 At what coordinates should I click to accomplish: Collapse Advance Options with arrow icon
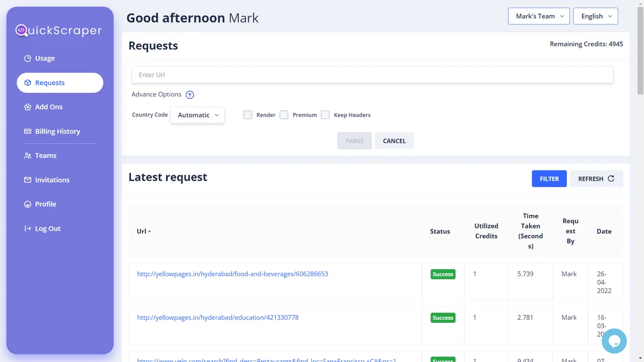point(189,95)
